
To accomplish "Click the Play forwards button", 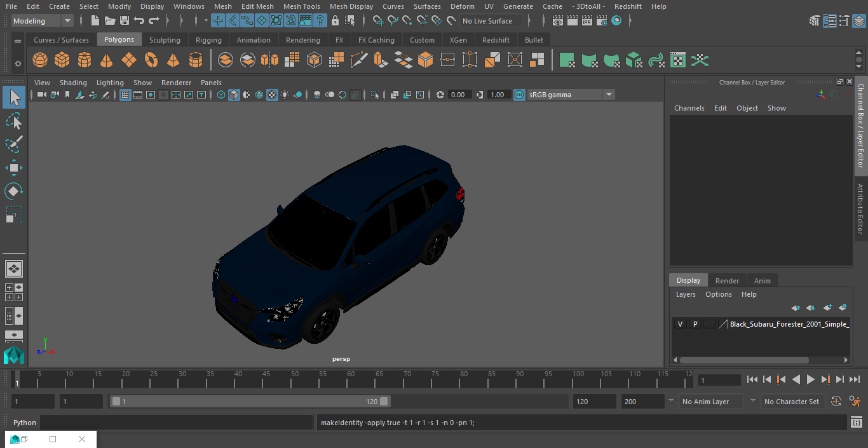I will pyautogui.click(x=810, y=379).
